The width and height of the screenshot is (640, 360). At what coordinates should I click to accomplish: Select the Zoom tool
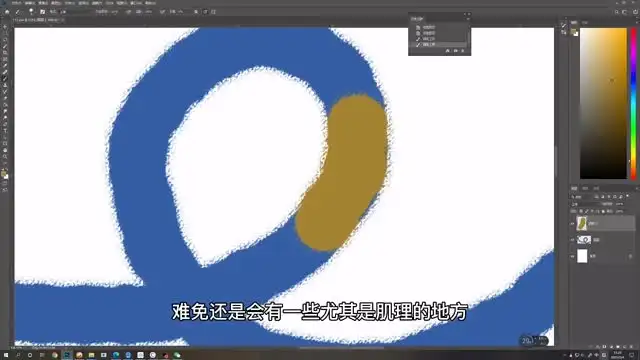(5, 157)
